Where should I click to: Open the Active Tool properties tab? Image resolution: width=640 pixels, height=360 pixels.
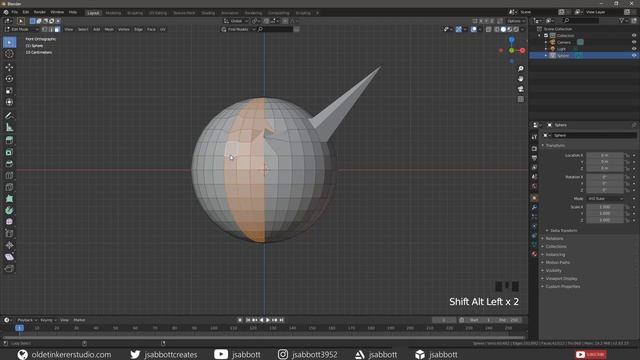[534, 137]
